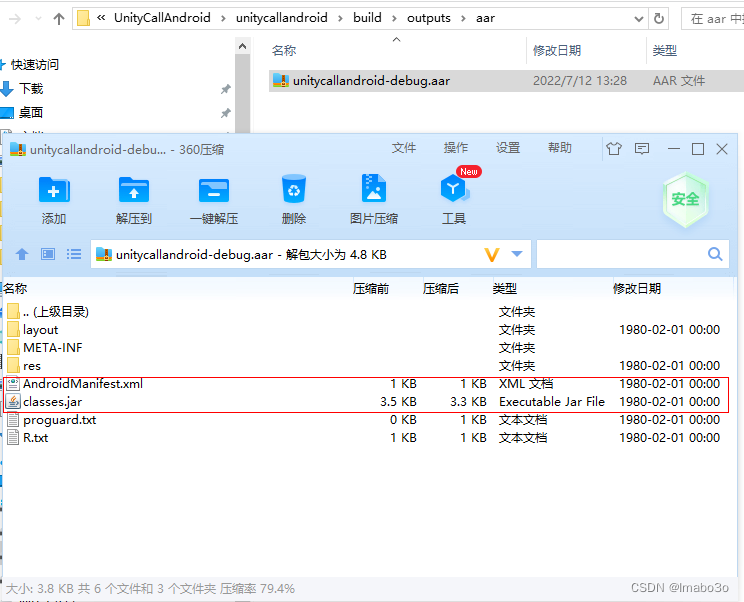The image size is (744, 602).
Task: Open the 工具 (Tools) icon with New badge
Action: (455, 188)
